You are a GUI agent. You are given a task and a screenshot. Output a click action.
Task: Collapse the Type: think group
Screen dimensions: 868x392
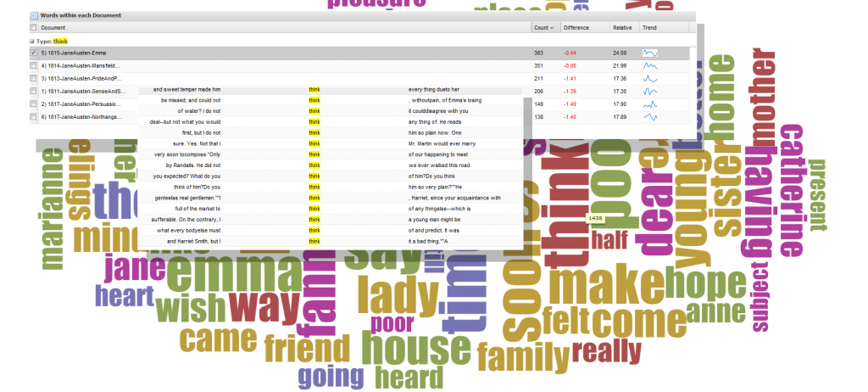coord(31,41)
